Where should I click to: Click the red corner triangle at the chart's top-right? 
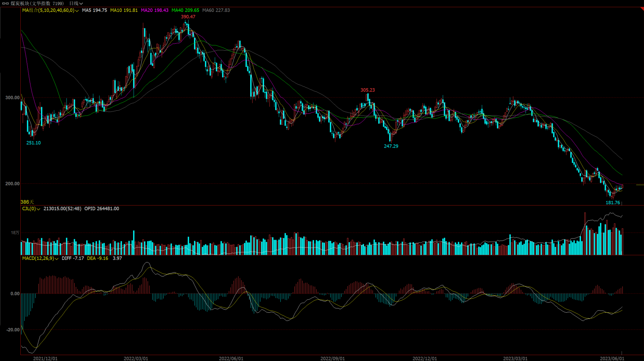642,9
